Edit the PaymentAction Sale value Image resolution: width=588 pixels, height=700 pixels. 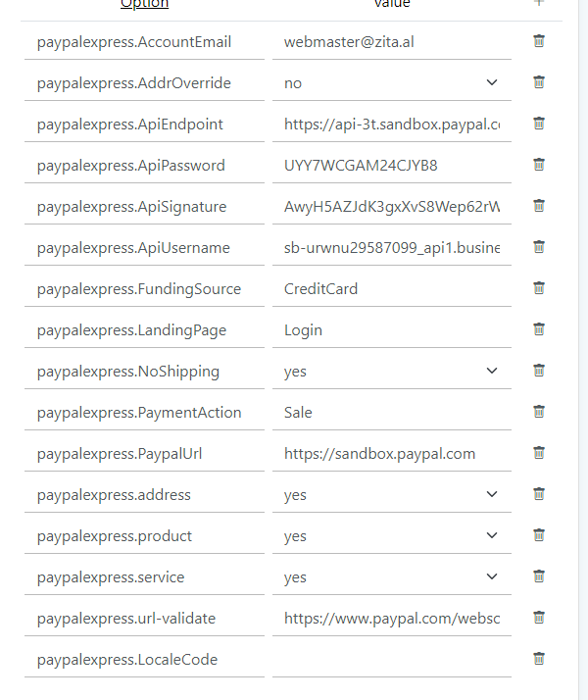[x=392, y=413]
